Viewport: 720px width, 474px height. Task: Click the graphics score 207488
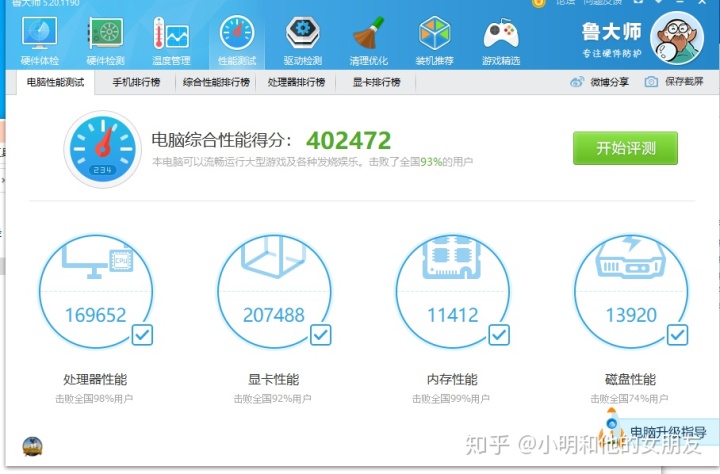point(274,315)
